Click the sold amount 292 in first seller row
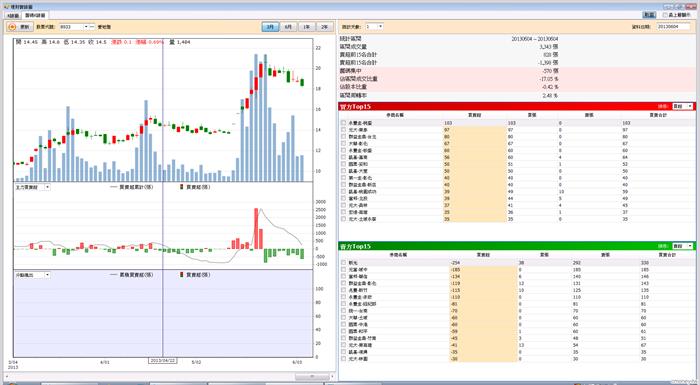Viewport: 700px width, 385px height. click(x=577, y=263)
